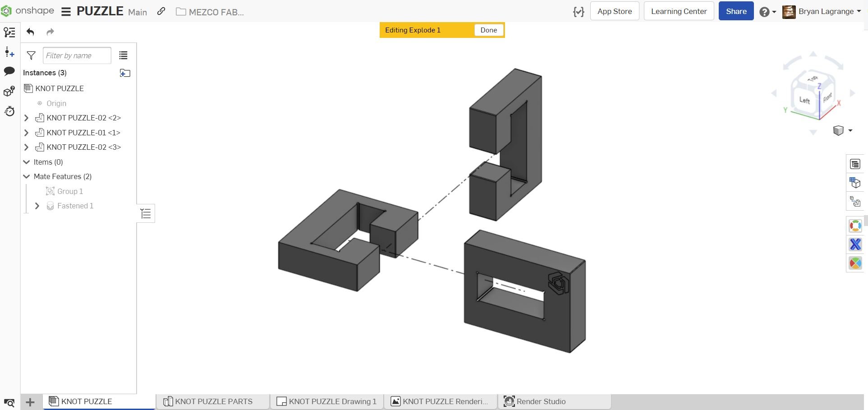The image size is (868, 410).
Task: Open Bryan Lagrange user menu
Action: [822, 12]
